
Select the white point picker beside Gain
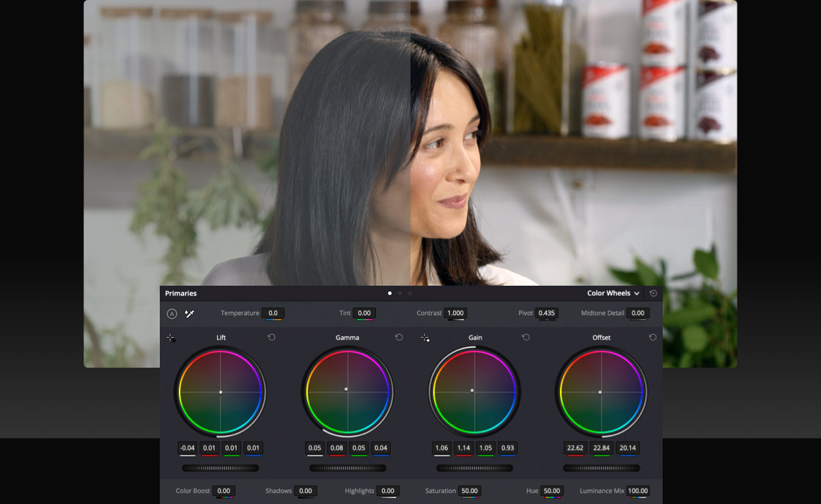pyautogui.click(x=423, y=338)
